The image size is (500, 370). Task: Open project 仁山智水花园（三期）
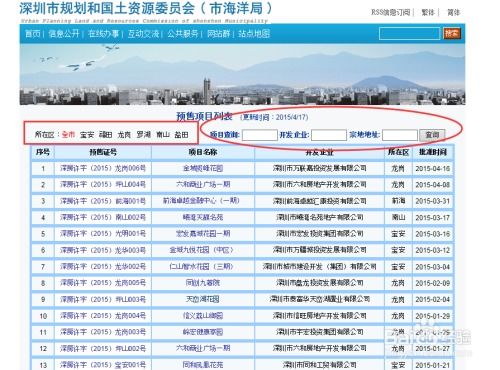[201, 267]
